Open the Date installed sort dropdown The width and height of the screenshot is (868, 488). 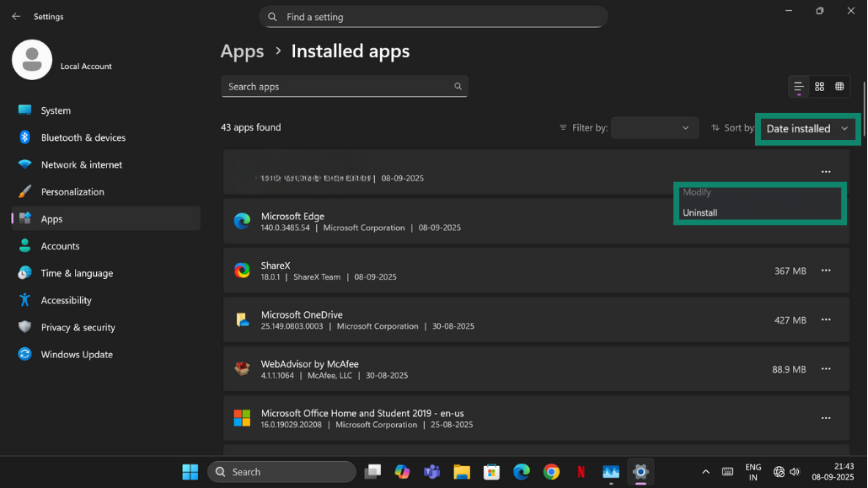click(806, 128)
